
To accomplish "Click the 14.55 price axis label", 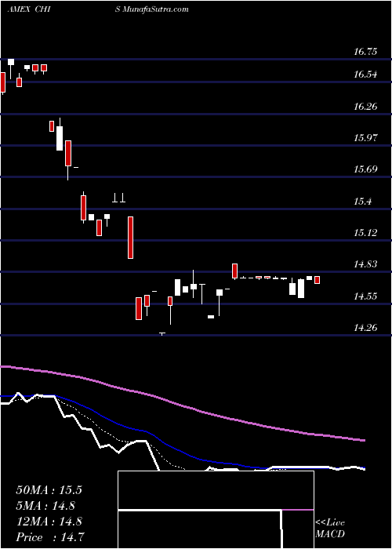I will [365, 296].
